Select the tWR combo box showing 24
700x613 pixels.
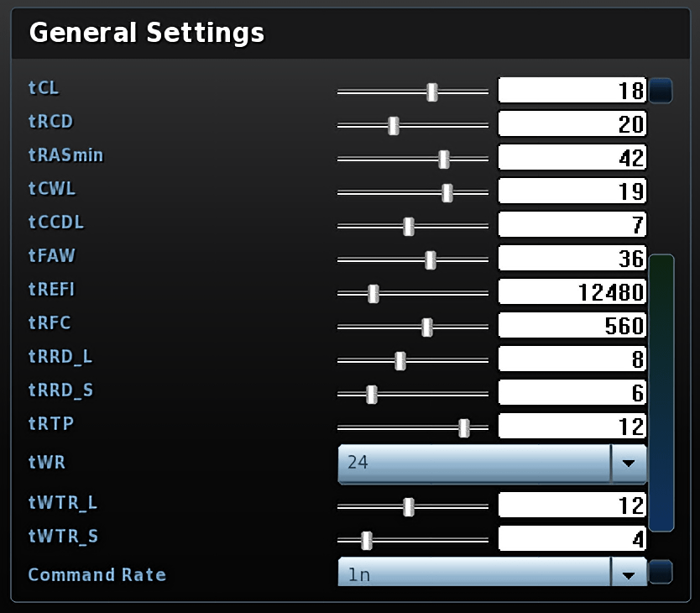pyautogui.click(x=493, y=464)
